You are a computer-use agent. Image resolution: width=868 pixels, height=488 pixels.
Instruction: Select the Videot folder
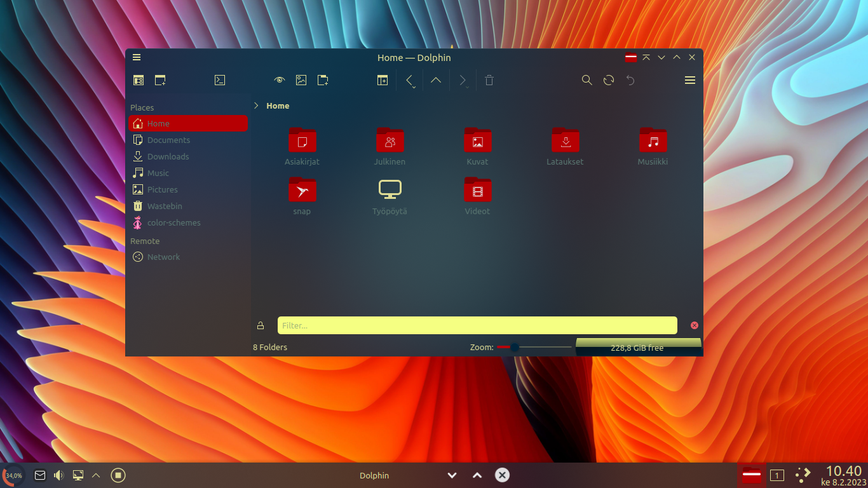477,196
